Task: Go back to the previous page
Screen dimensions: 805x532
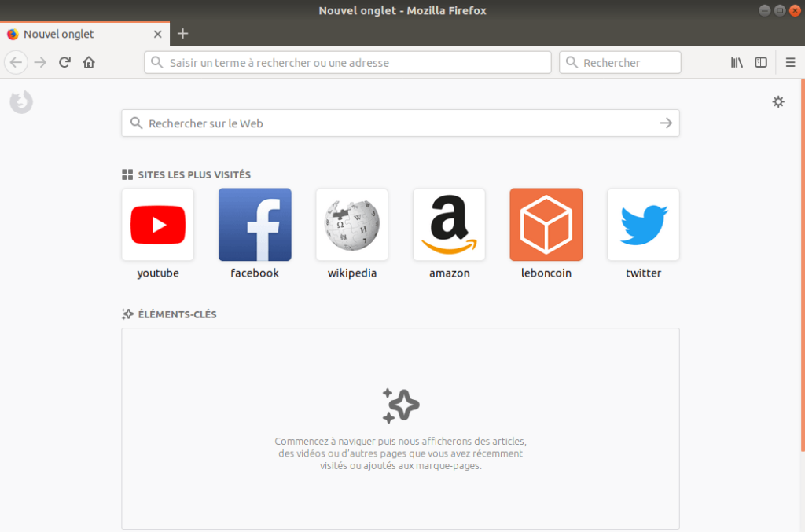Action: tap(16, 63)
